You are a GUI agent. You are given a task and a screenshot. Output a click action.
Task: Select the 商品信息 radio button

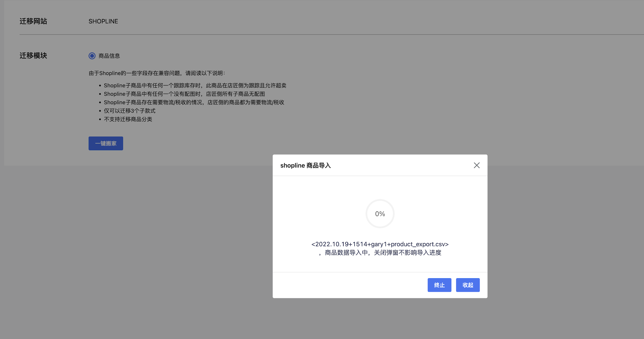point(92,56)
